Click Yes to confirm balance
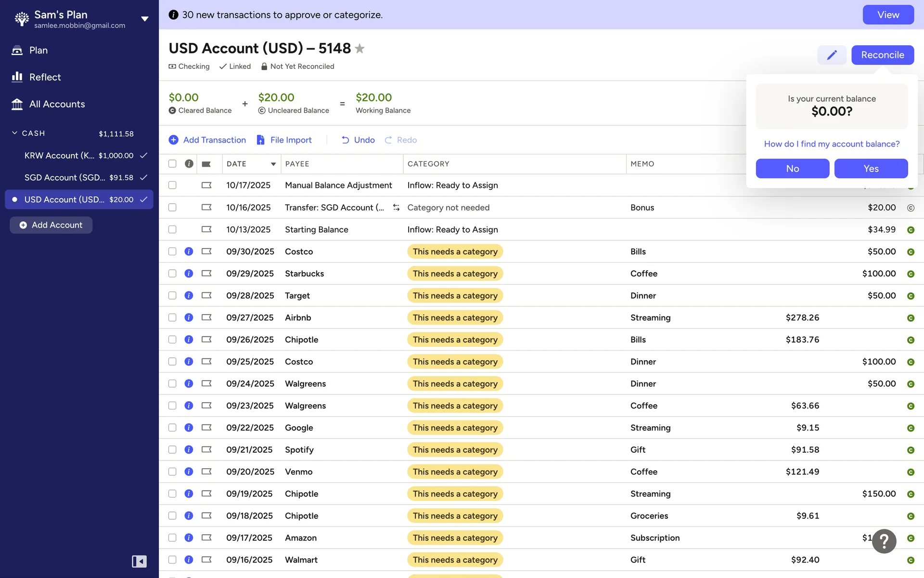 pyautogui.click(x=871, y=169)
